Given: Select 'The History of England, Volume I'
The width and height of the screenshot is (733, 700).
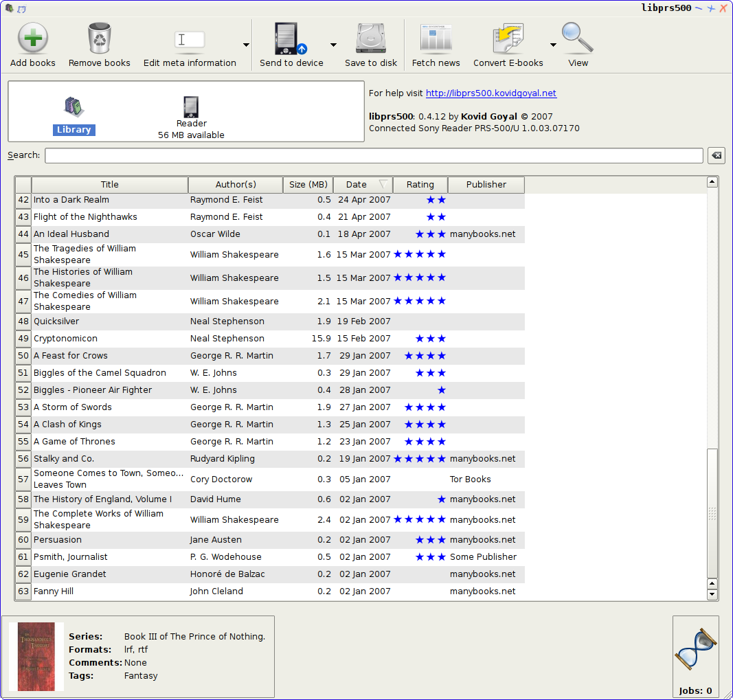Looking at the screenshot, I should [x=102, y=499].
